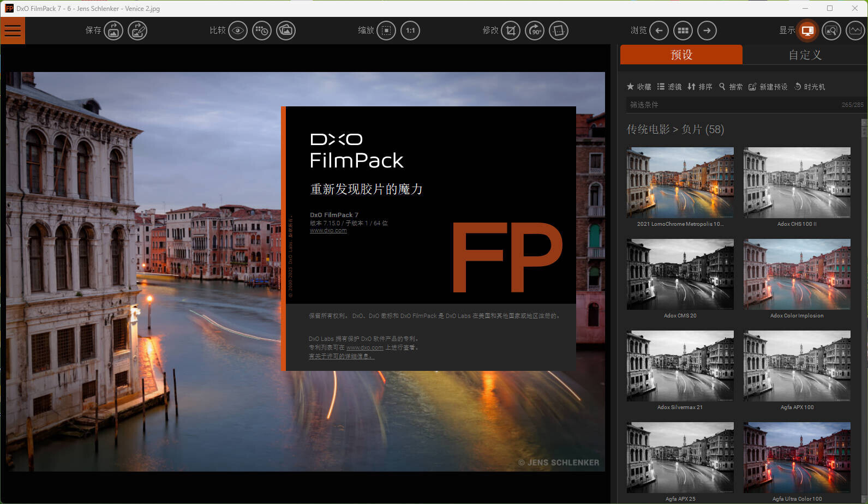868x504 pixels.
Task: Select Adox Color Implosion preset thumbnail
Action: tap(797, 274)
